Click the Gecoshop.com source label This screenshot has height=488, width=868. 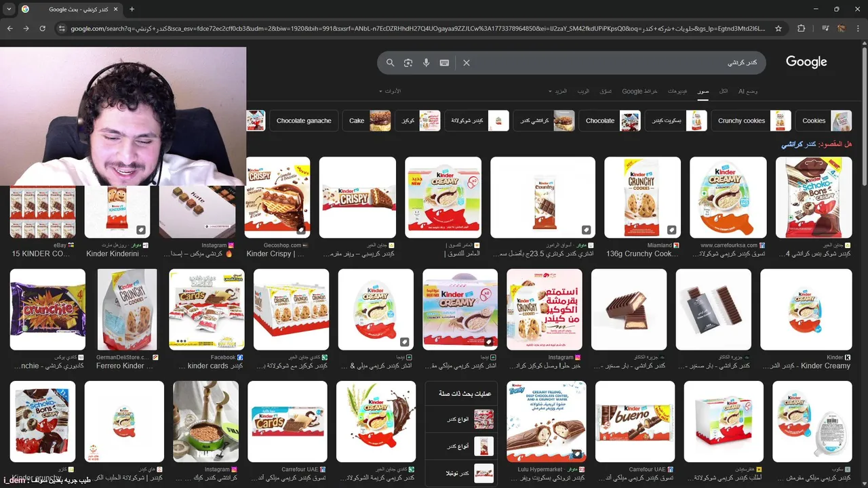coord(281,245)
